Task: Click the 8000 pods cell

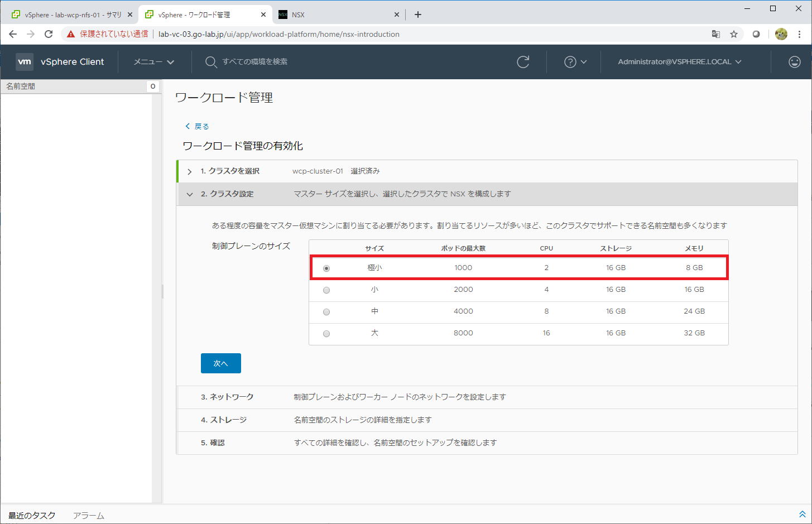Action: click(x=463, y=333)
